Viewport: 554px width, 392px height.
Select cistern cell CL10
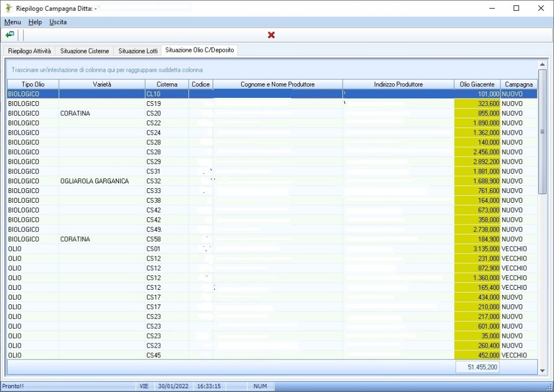(x=167, y=94)
